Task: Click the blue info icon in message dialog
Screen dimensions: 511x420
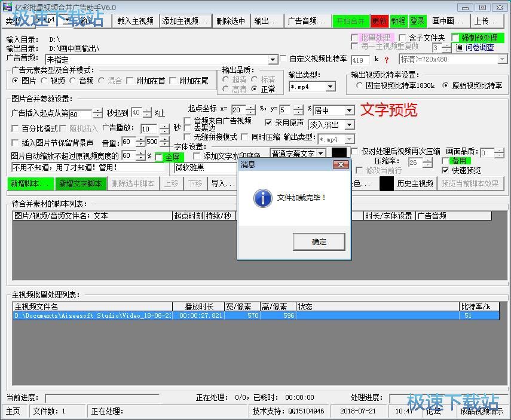Action: (x=263, y=198)
